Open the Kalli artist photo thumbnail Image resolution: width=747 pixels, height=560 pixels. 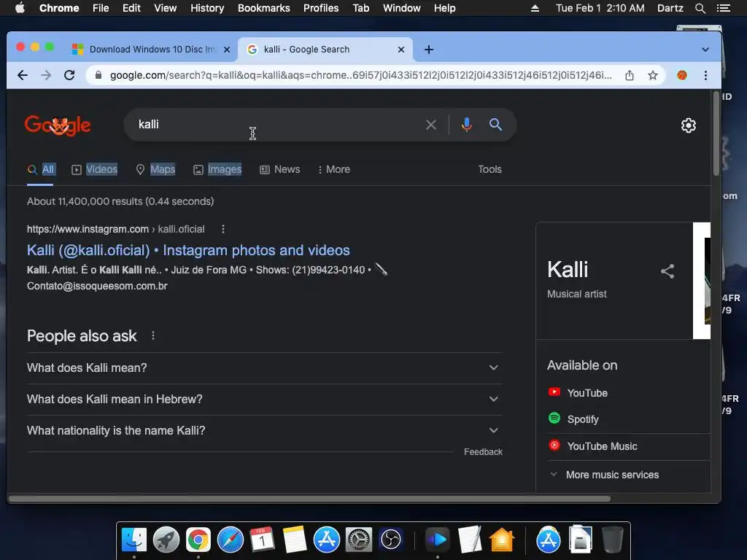(702, 281)
